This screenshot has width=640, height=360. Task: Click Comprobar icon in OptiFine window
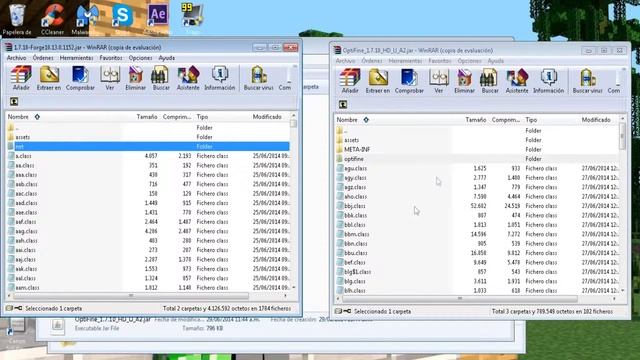point(409,81)
